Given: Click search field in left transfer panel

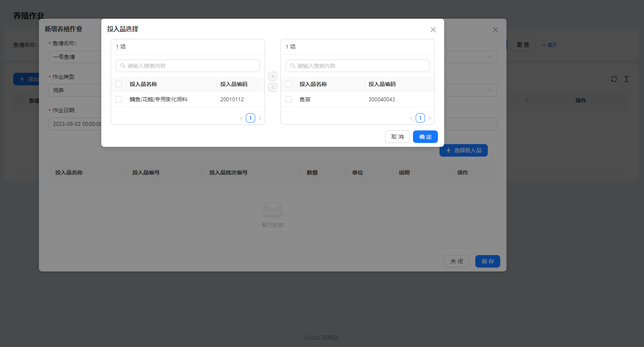Looking at the screenshot, I should (188, 66).
